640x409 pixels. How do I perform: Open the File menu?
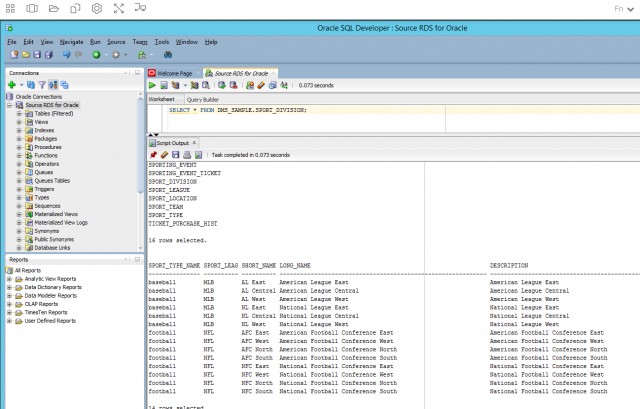12,42
